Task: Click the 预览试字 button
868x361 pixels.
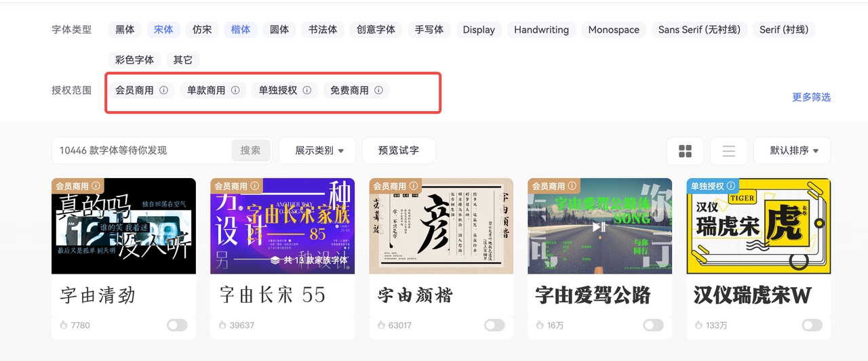Action: click(x=398, y=150)
